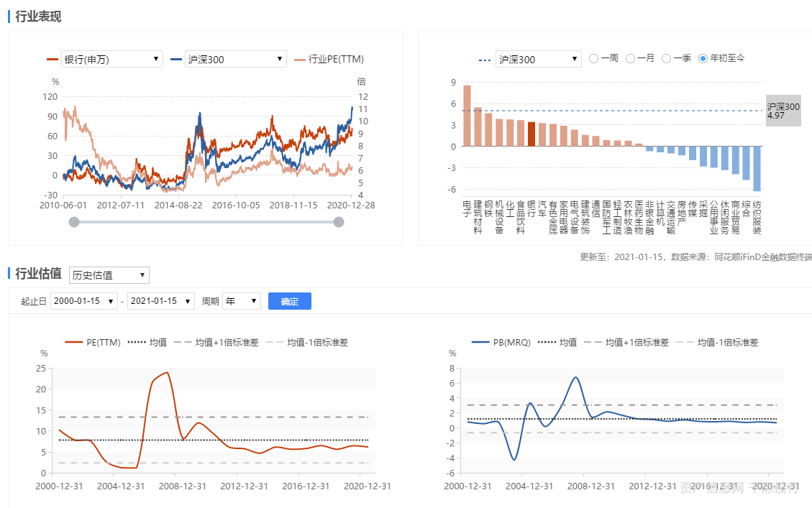
Task: Open the 沪深300 index dropdown on left chart
Action: click(x=235, y=59)
